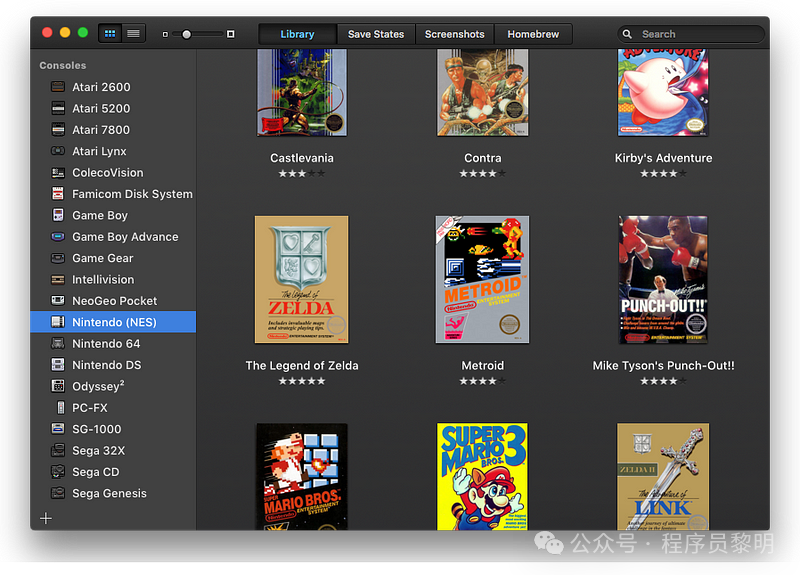This screenshot has height=575, width=800.
Task: Click the Search input field
Action: [691, 34]
